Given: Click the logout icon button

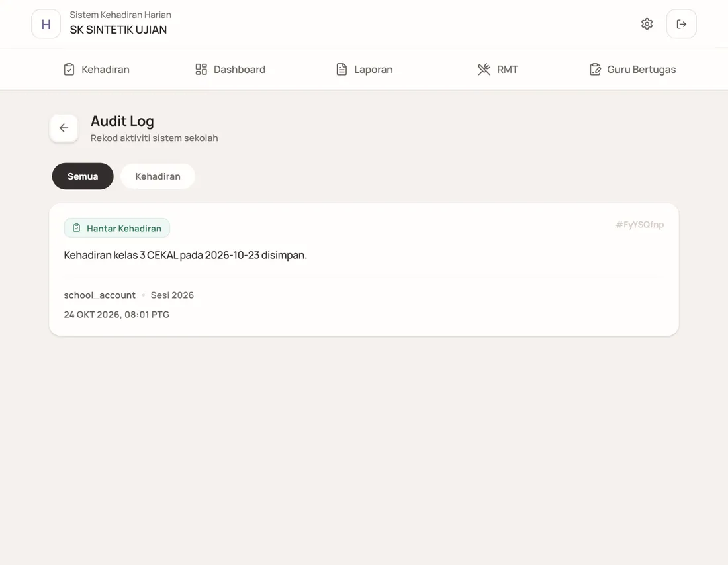Looking at the screenshot, I should click(681, 24).
